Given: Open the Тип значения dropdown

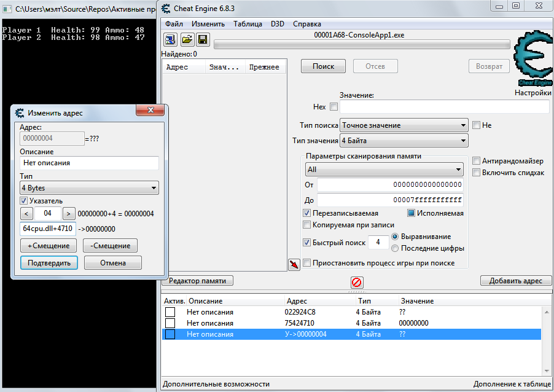Looking at the screenshot, I should (x=404, y=141).
